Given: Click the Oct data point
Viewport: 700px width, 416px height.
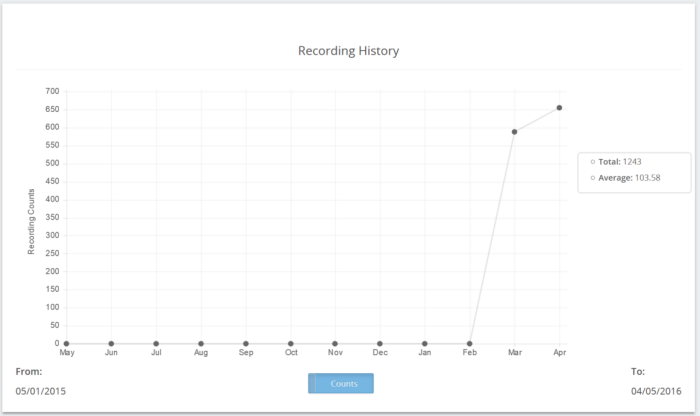Looking at the screenshot, I should [x=291, y=344].
